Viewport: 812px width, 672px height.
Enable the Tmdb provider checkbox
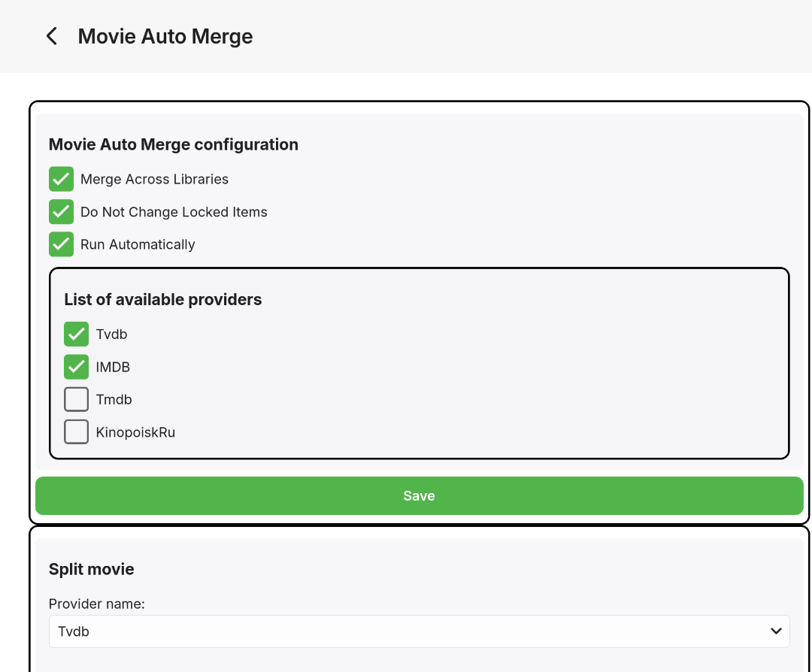click(x=76, y=399)
